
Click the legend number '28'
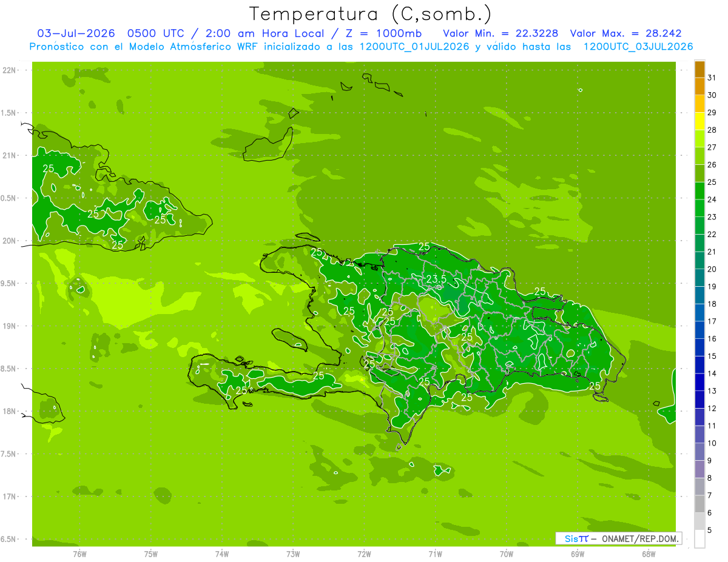point(712,130)
